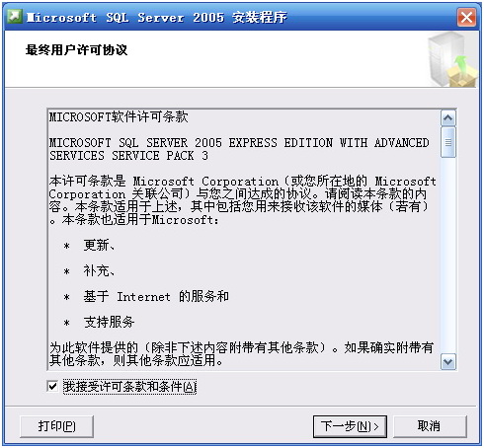Click the server installation graphic in the header

(453, 60)
